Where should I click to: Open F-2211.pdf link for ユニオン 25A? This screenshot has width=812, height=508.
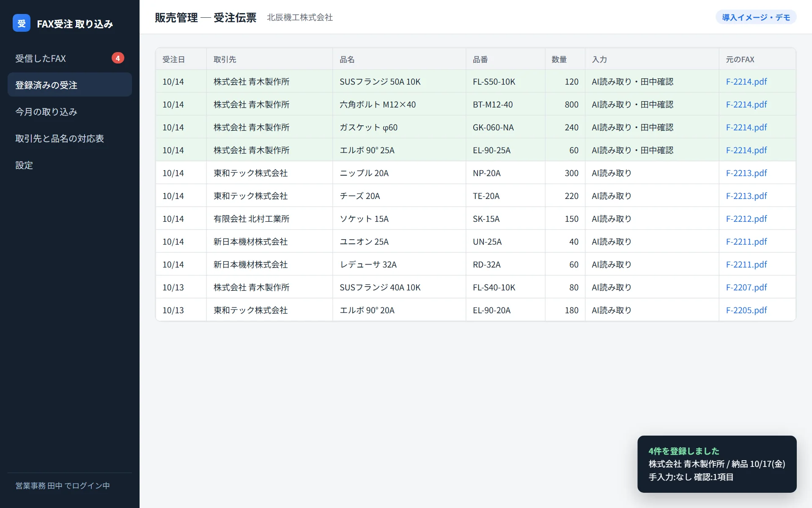point(746,242)
